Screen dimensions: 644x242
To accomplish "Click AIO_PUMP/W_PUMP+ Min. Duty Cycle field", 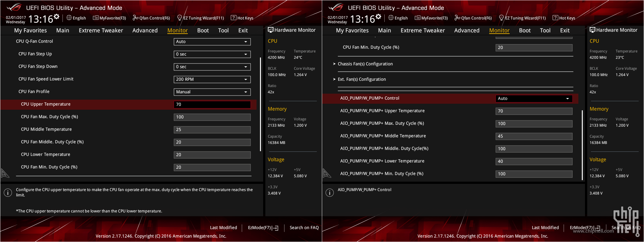I will (x=534, y=174).
